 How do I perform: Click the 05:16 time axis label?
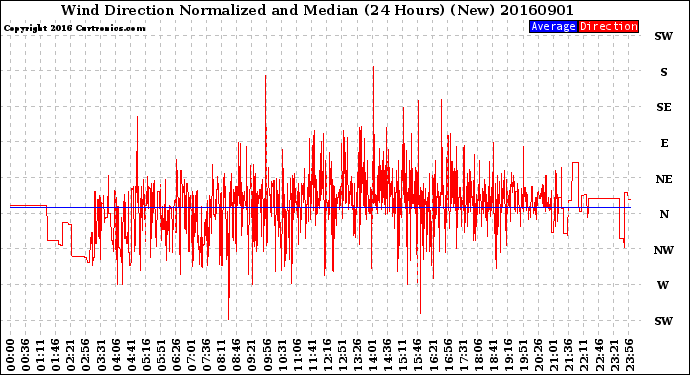click(x=147, y=355)
